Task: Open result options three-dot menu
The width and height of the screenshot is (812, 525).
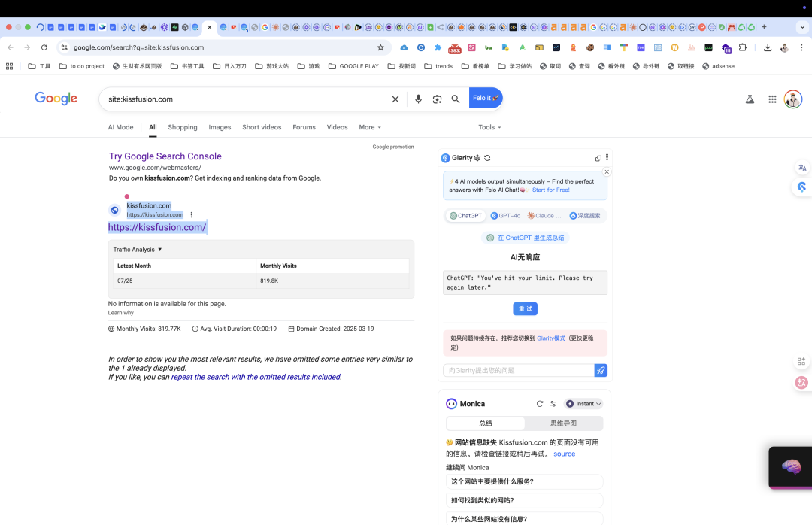Action: point(191,214)
